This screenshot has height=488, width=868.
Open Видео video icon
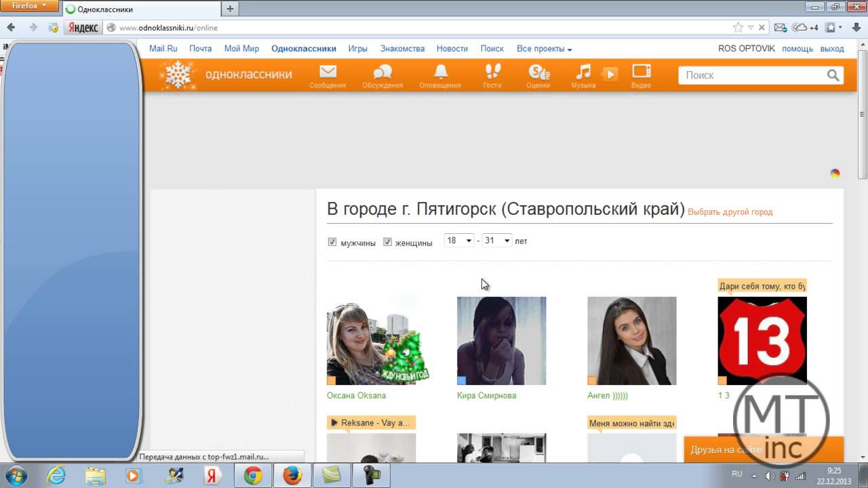[642, 71]
